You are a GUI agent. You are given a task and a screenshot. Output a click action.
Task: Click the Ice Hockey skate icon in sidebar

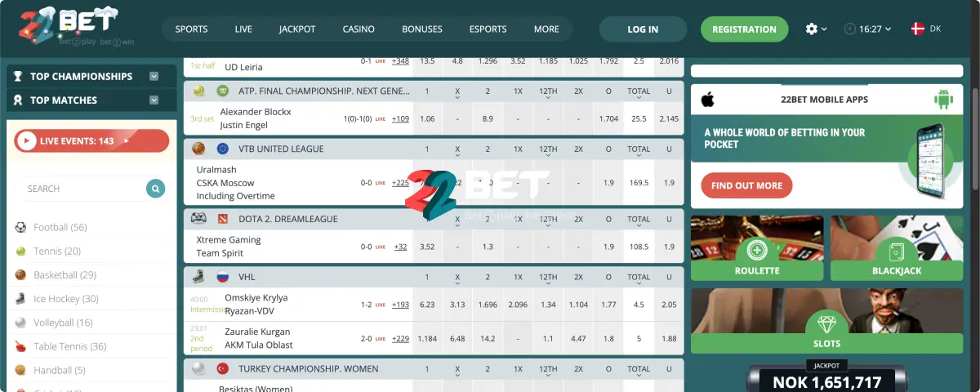point(20,299)
